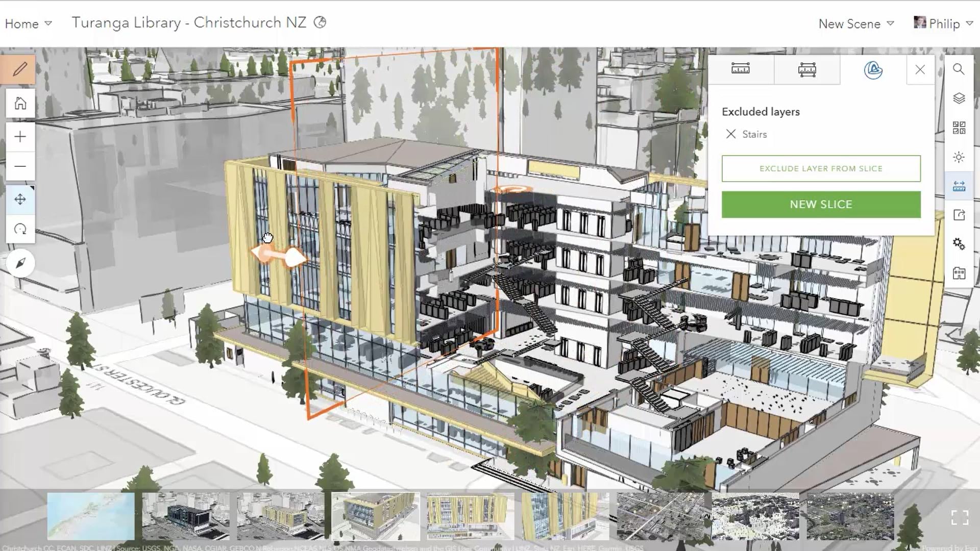This screenshot has height=551, width=980.
Task: Switch to the area measurement tab
Action: (x=806, y=70)
